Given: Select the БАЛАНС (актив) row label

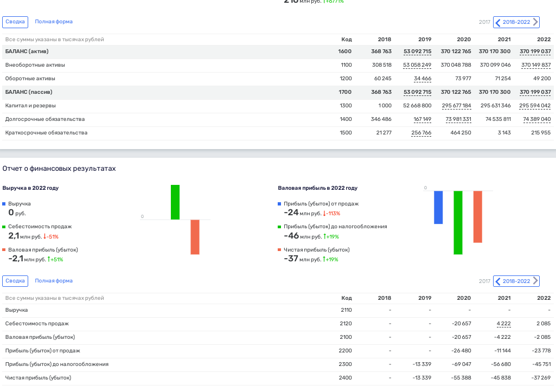Looking at the screenshot, I should (27, 52).
